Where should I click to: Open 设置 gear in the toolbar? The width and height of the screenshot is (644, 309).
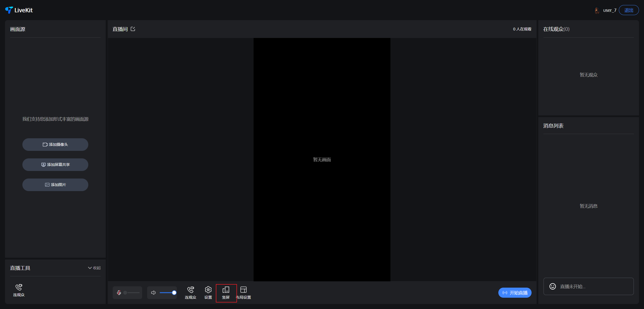click(208, 293)
